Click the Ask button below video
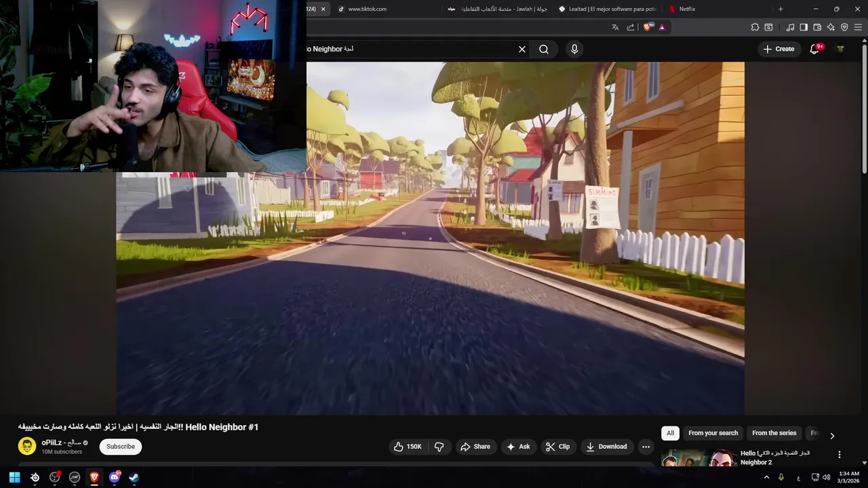The image size is (868, 488). click(x=518, y=446)
